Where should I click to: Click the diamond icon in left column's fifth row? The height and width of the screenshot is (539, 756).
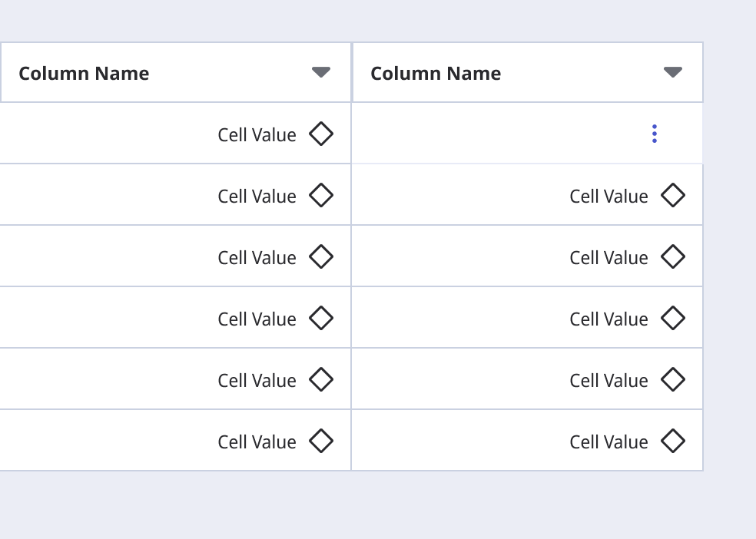coord(321,379)
